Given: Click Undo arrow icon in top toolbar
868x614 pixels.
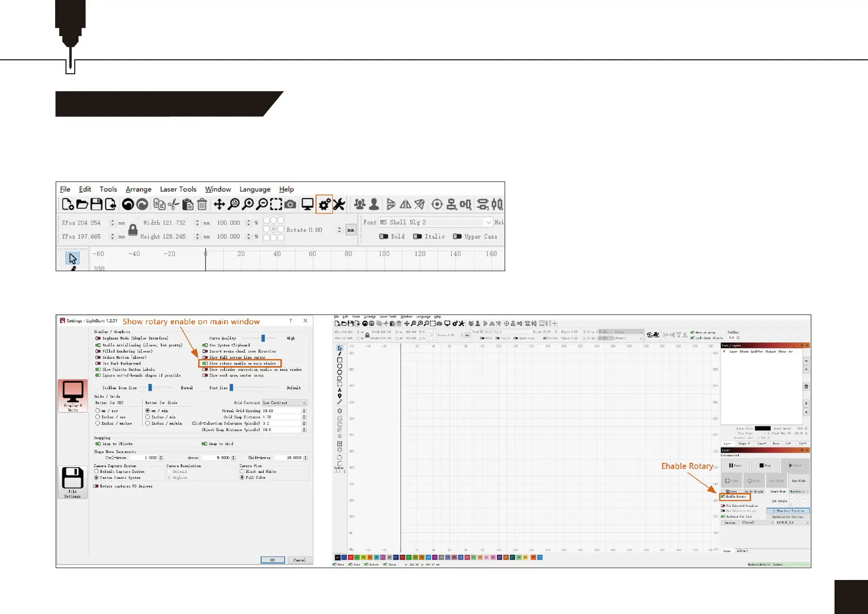Looking at the screenshot, I should pos(128,205).
